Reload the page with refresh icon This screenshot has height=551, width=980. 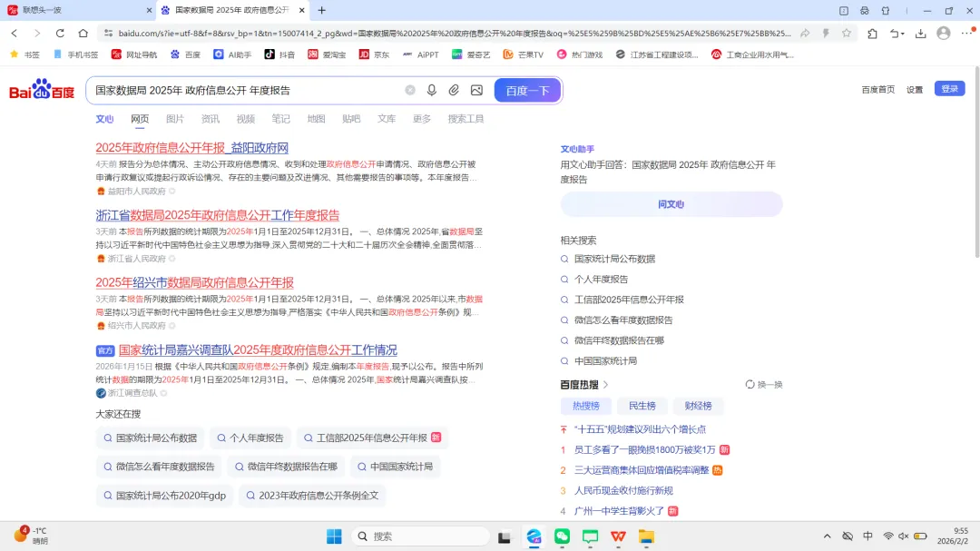[60, 34]
